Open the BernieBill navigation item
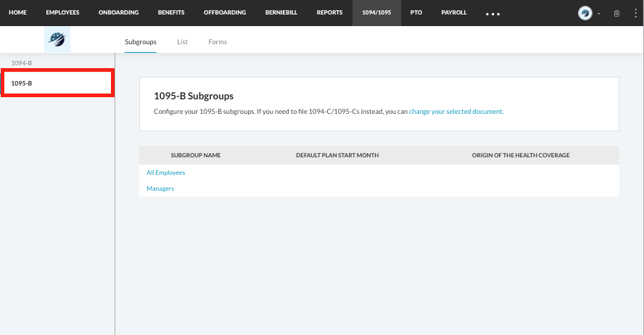The width and height of the screenshot is (644, 335). coord(281,13)
